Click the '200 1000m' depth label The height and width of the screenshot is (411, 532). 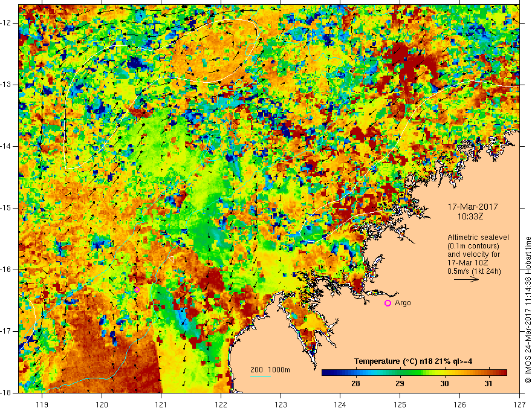(270, 370)
